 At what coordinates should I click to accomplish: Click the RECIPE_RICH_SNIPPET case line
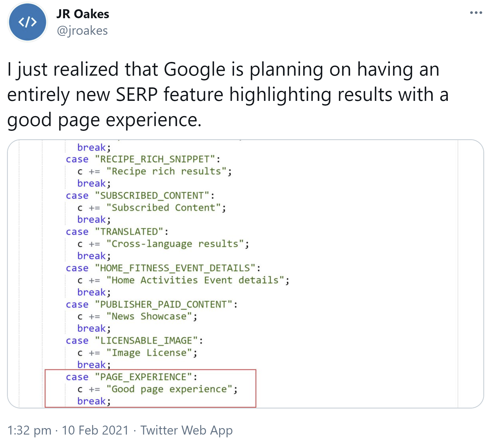pos(143,159)
